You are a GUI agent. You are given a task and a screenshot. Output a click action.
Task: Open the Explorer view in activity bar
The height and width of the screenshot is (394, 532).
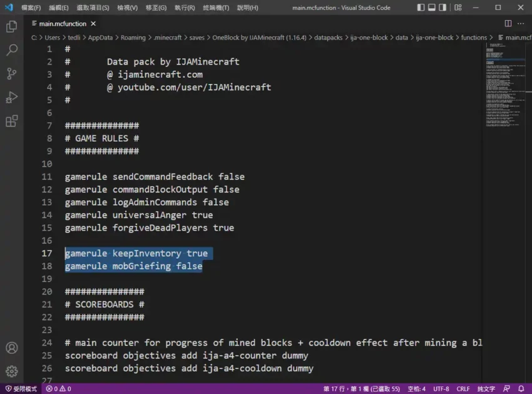click(x=11, y=27)
